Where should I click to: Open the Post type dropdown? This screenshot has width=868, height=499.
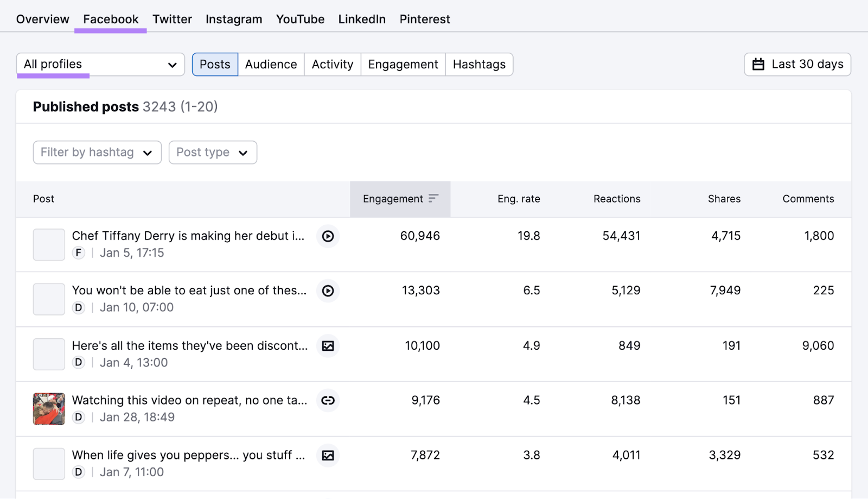pyautogui.click(x=212, y=152)
